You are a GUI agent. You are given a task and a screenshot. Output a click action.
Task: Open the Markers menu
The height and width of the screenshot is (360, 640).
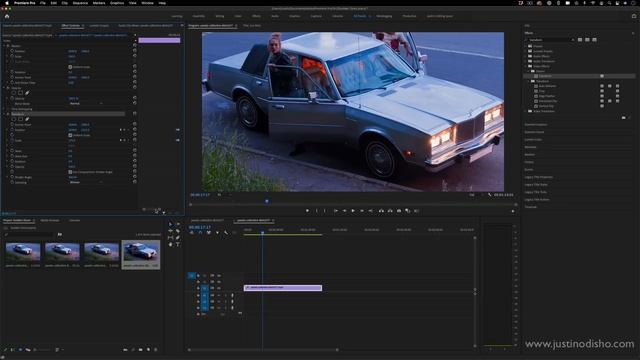[99, 3]
